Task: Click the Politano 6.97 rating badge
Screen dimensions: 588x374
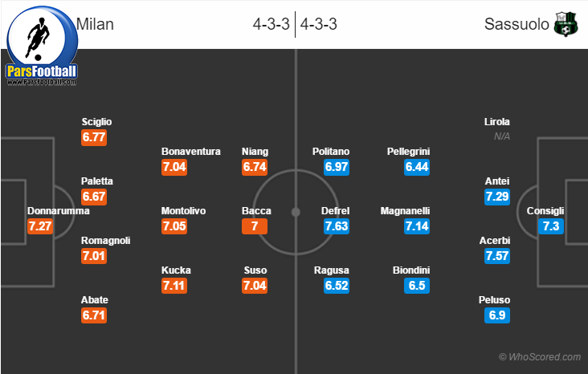Action: click(x=336, y=167)
